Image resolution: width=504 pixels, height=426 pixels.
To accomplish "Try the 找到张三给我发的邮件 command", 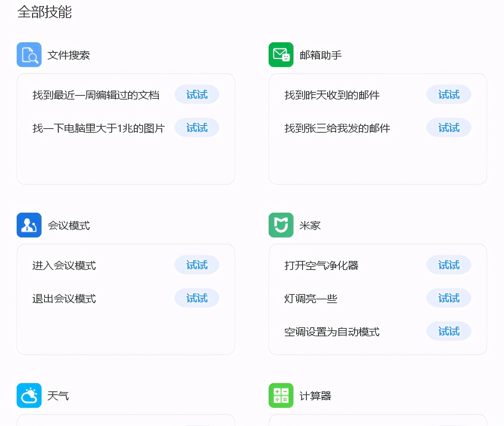I will [x=449, y=127].
